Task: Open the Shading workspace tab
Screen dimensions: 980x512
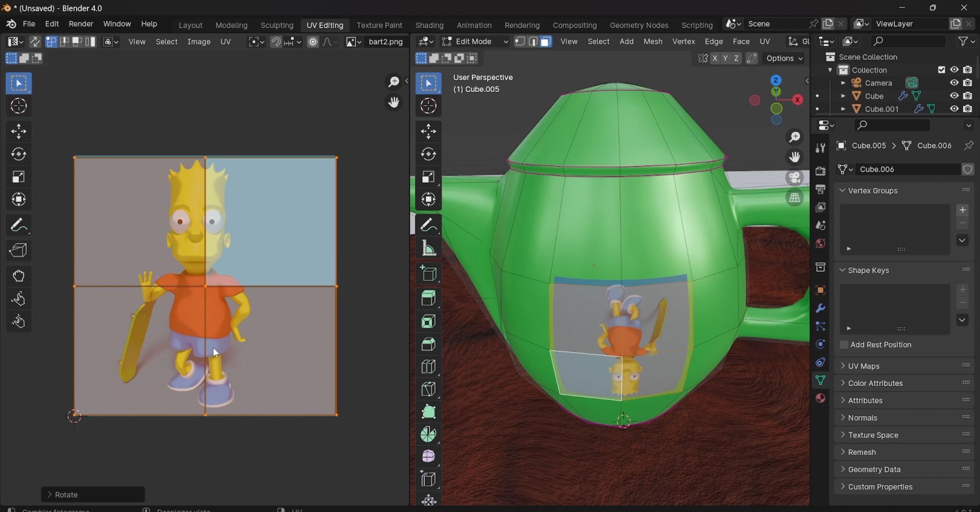Action: tap(429, 25)
